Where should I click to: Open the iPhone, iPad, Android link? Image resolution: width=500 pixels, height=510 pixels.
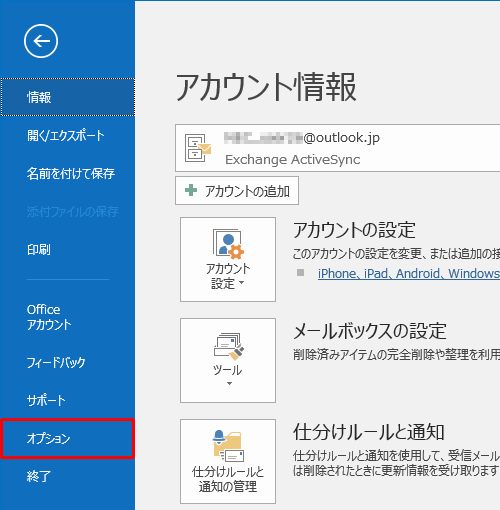click(x=409, y=274)
